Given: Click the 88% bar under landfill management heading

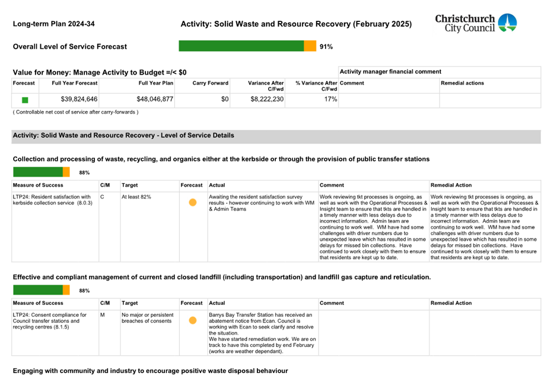Looking at the screenshot, I should pos(42,290).
